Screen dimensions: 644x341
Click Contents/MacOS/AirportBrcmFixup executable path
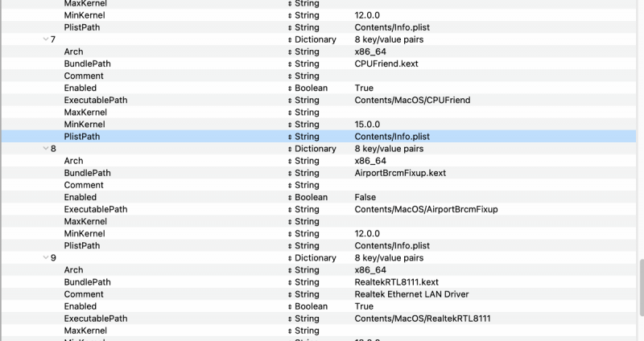pos(426,209)
